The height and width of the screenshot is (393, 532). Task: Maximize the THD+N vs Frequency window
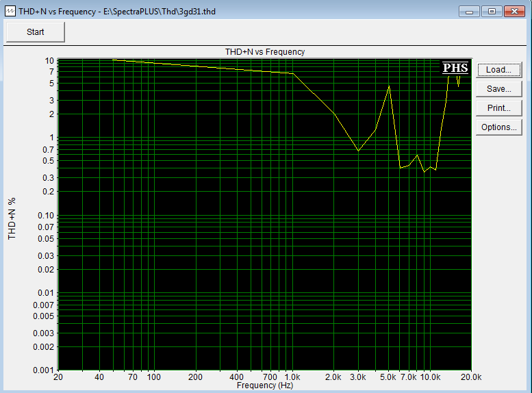pyautogui.click(x=492, y=12)
